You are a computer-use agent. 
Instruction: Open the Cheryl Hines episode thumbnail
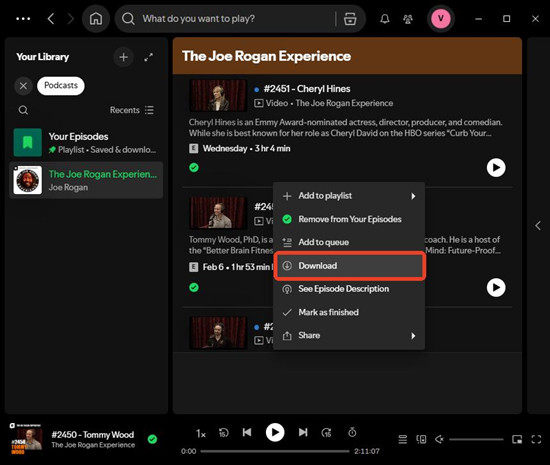(x=218, y=96)
